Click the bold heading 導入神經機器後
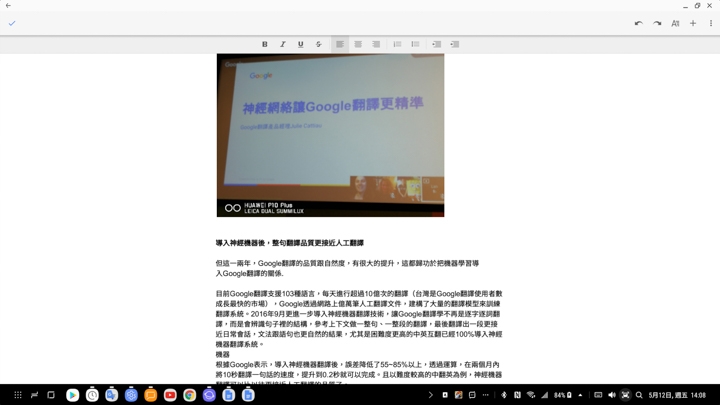This screenshot has height=405, width=720. pos(290,243)
